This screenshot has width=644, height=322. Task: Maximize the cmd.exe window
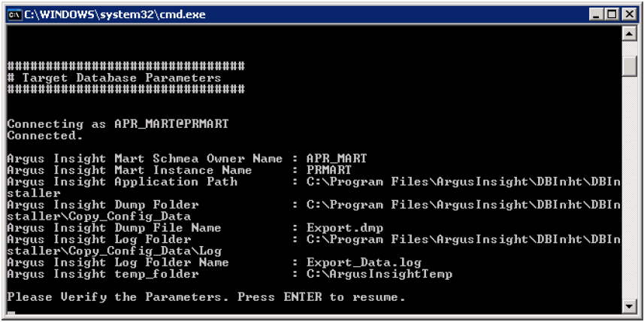[612, 15]
